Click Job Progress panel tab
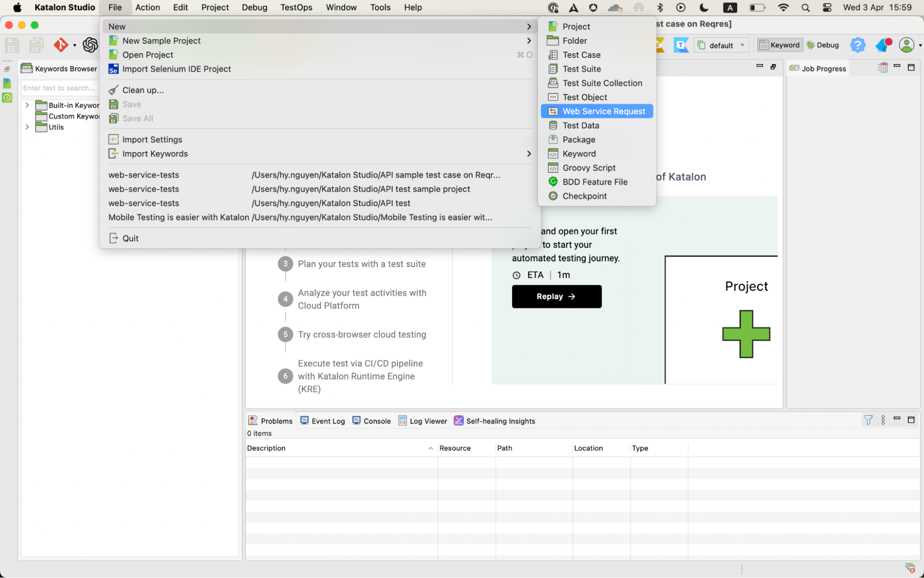Screen dimensions: 924x578 point(817,68)
